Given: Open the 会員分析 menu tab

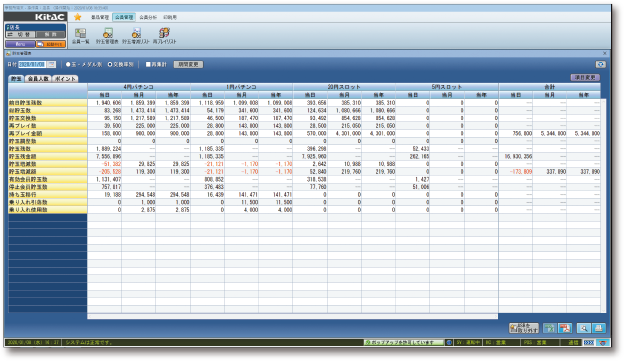Looking at the screenshot, I should (x=148, y=17).
